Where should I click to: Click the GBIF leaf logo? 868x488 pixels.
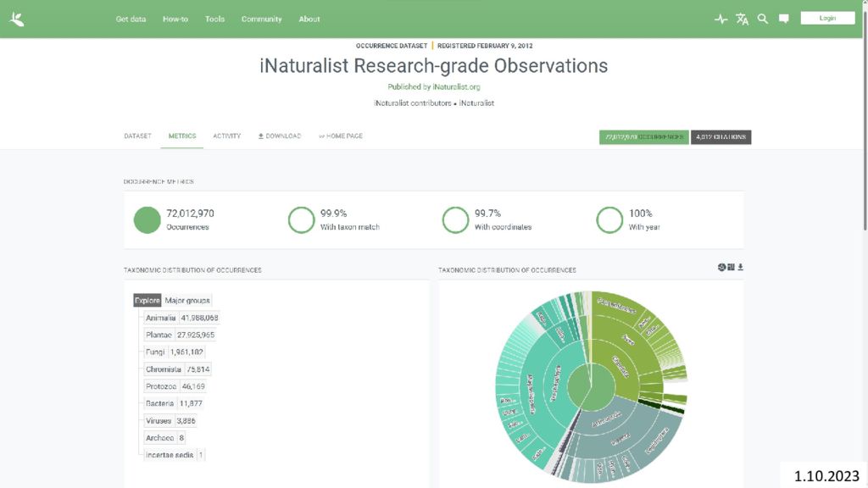point(17,19)
